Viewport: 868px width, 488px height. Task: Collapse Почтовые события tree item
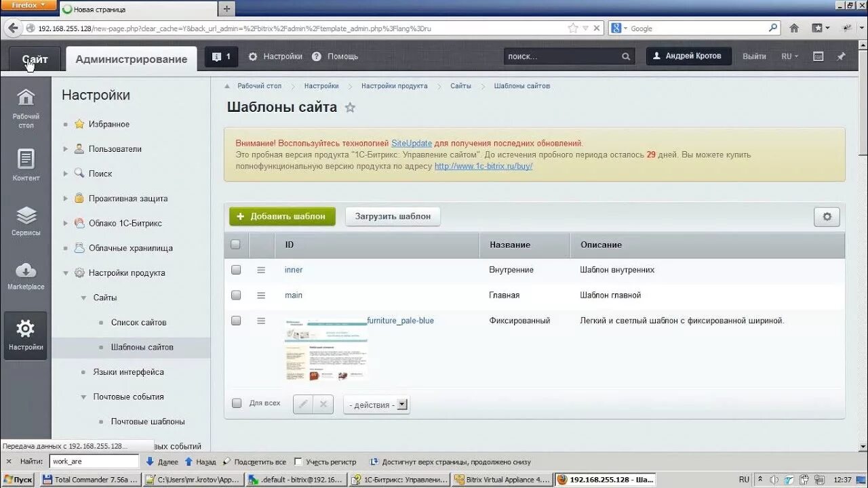click(x=84, y=397)
